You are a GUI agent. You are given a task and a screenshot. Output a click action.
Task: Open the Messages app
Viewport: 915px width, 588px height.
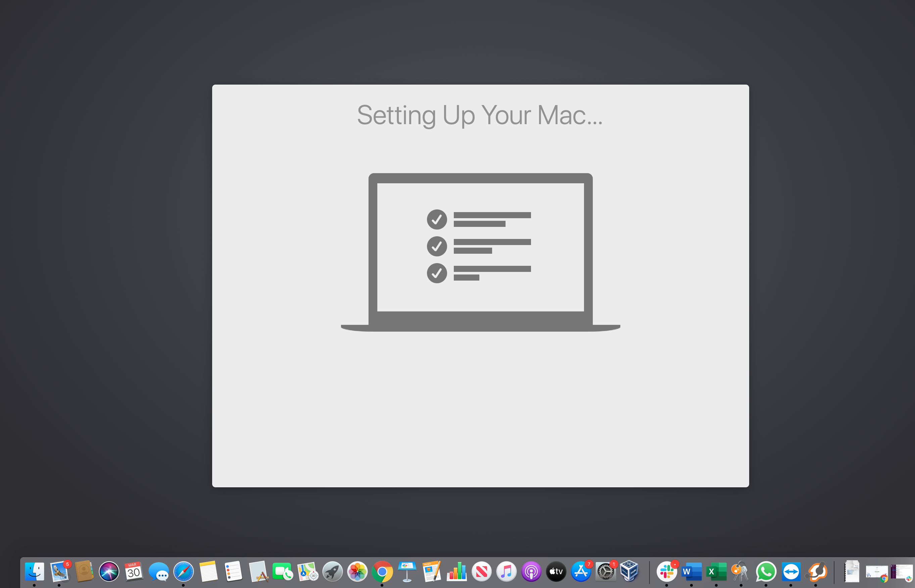pyautogui.click(x=158, y=572)
